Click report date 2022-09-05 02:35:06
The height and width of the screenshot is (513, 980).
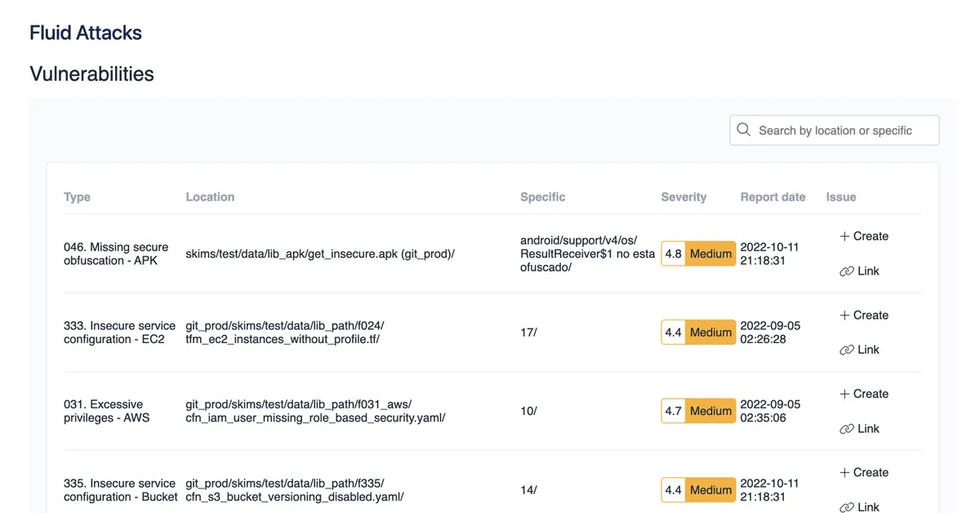pos(770,411)
